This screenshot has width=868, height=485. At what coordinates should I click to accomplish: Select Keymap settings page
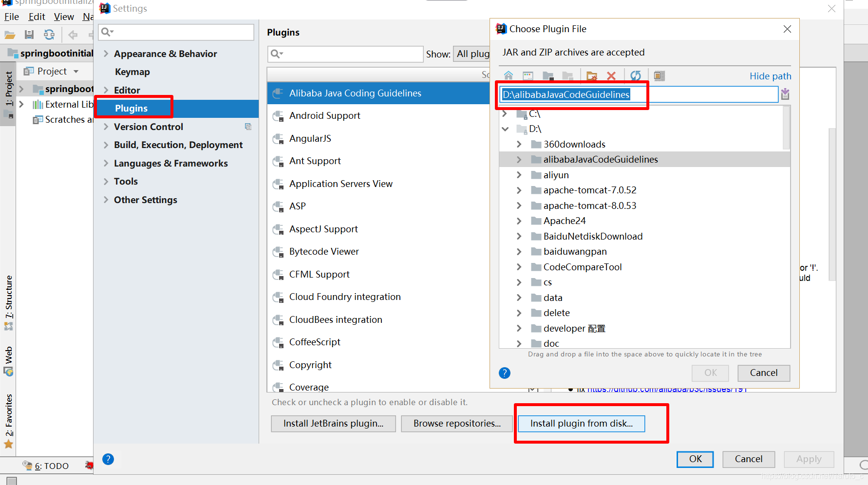[x=132, y=72]
